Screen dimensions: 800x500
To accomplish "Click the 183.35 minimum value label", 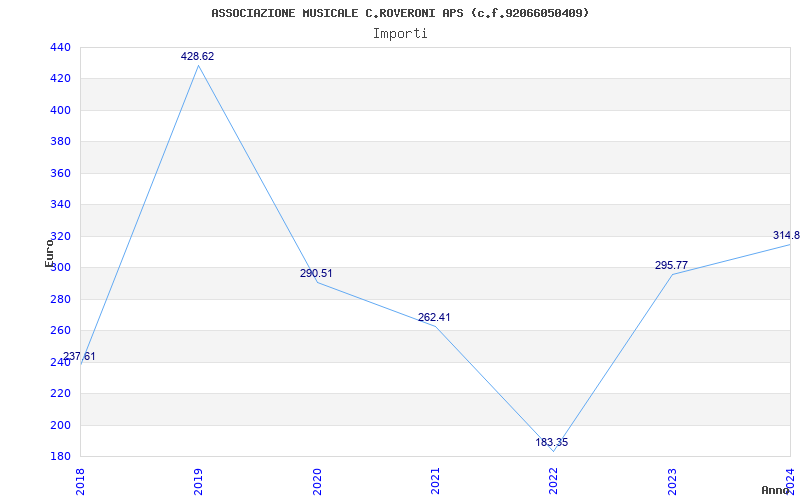I will (552, 442).
